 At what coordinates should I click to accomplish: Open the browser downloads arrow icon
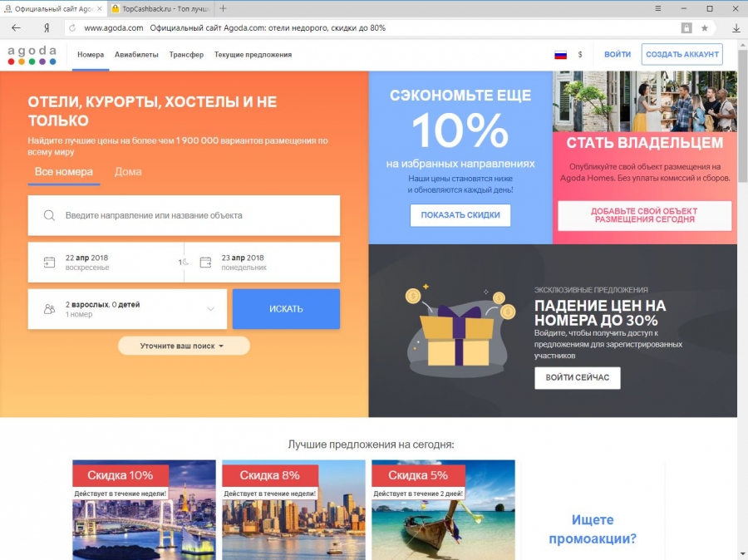(736, 28)
